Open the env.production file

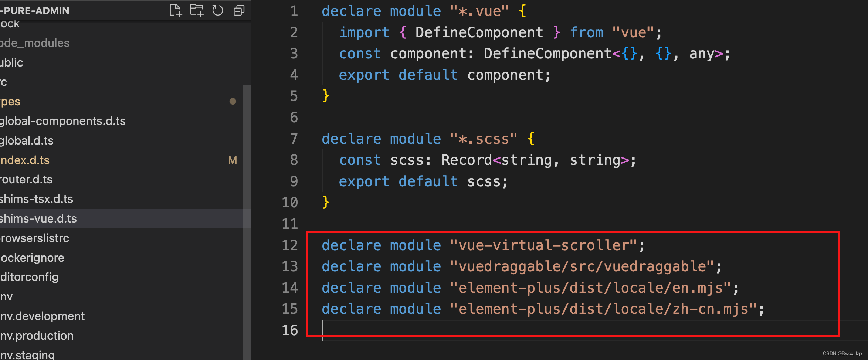[x=37, y=336]
